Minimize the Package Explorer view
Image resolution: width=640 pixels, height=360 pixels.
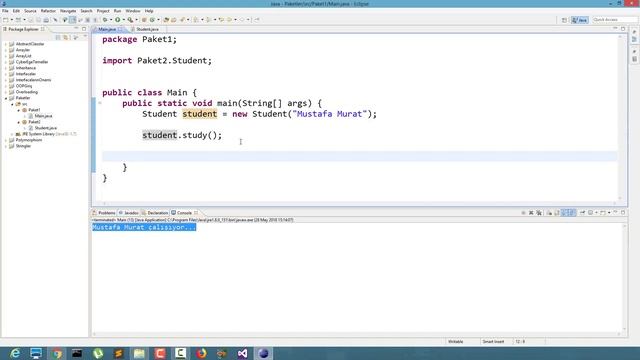tap(76, 29)
